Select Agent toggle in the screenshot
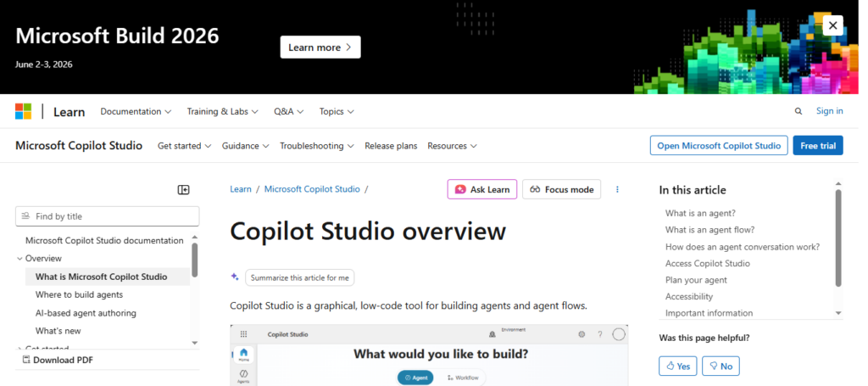The height and width of the screenshot is (386, 868). 415,378
